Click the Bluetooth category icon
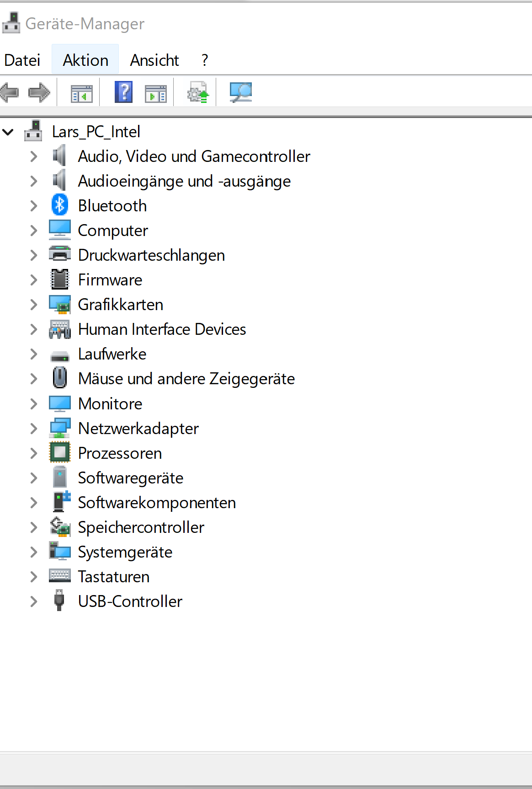The height and width of the screenshot is (789, 532). pos(60,205)
